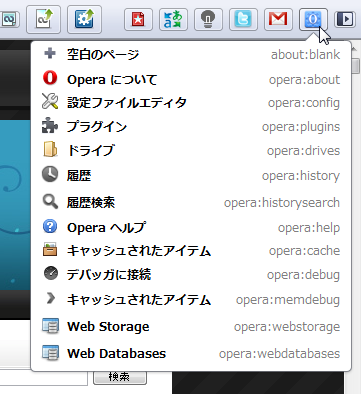The height and width of the screenshot is (394, 361).
Task: Click the wrench icon for 設定ファイルエディタ
Action: 50,101
